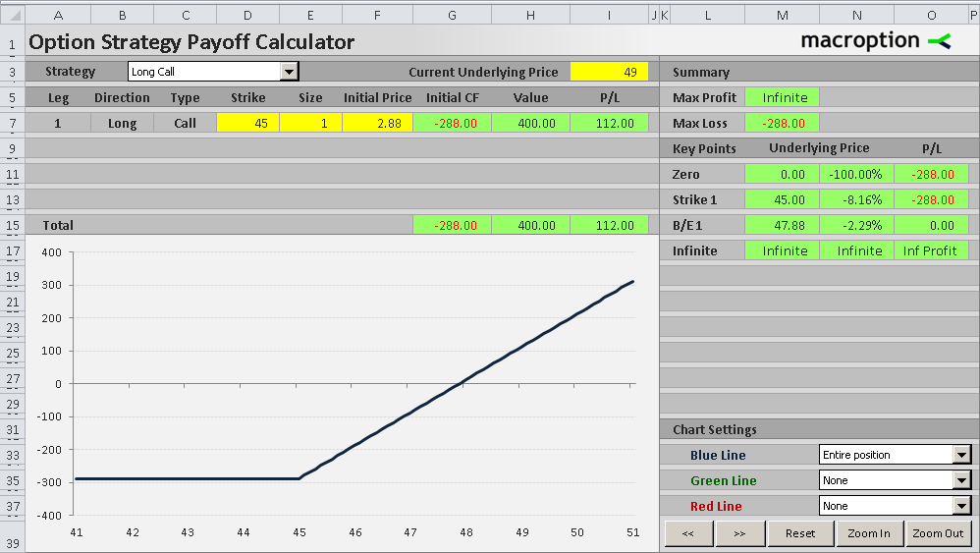Select the Initial Price cell 2.88
980x553 pixels.
[x=377, y=123]
